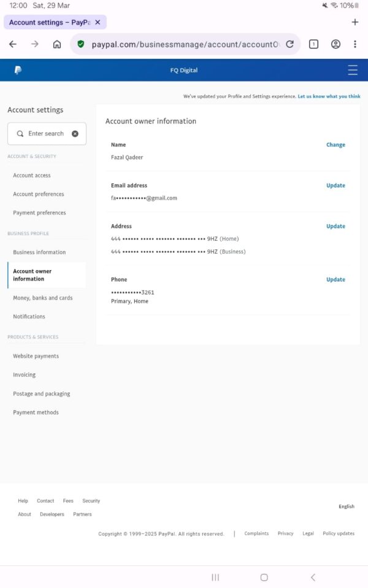Open the PayPal hamburger menu
Viewport: 368px width, 588px height.
(x=353, y=70)
